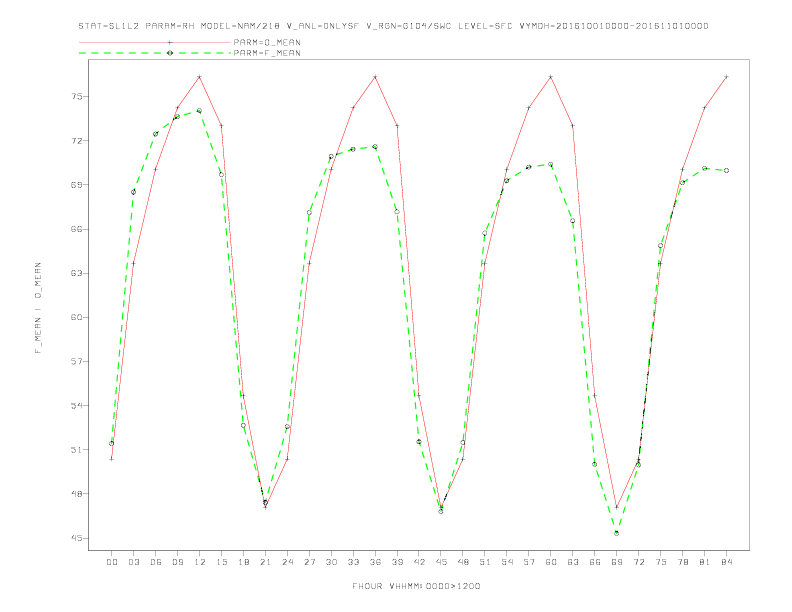The width and height of the screenshot is (792, 612).
Task: Click x-axis forecast hour label 03
Action: [133, 562]
